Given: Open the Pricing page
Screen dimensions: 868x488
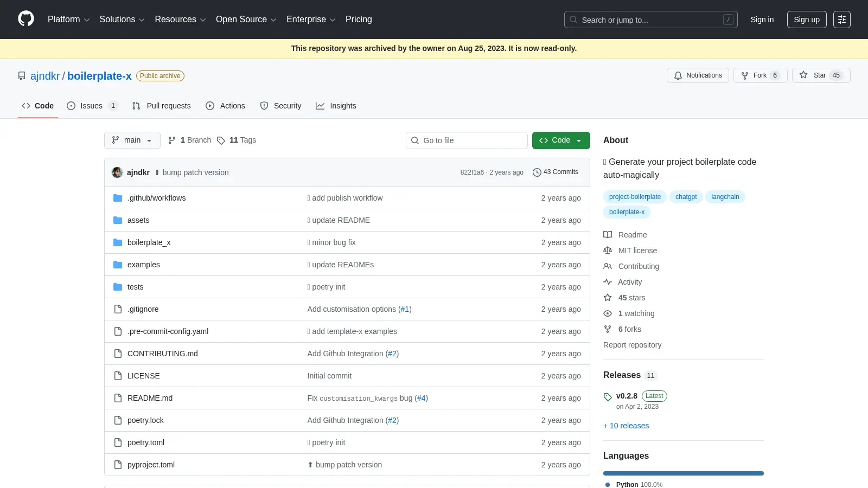Looking at the screenshot, I should click(359, 20).
